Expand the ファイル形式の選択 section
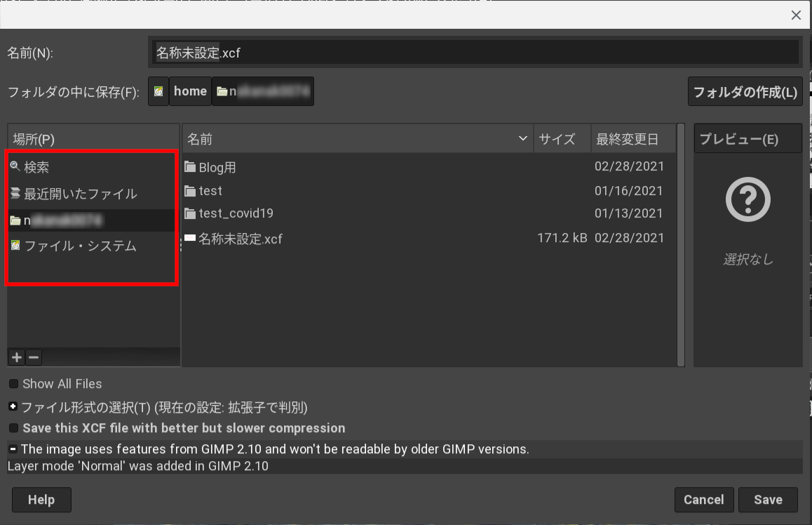This screenshot has height=525, width=812. tap(12, 406)
